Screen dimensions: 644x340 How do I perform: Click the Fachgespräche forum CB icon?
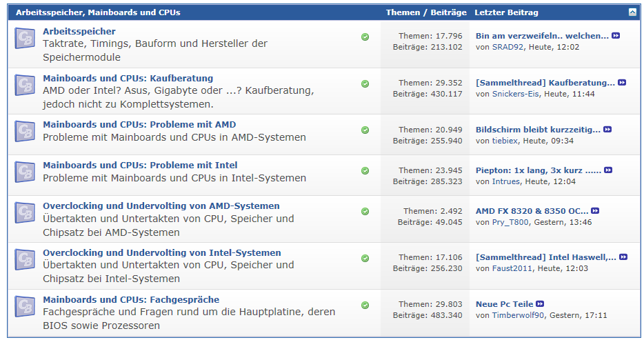pos(25,306)
